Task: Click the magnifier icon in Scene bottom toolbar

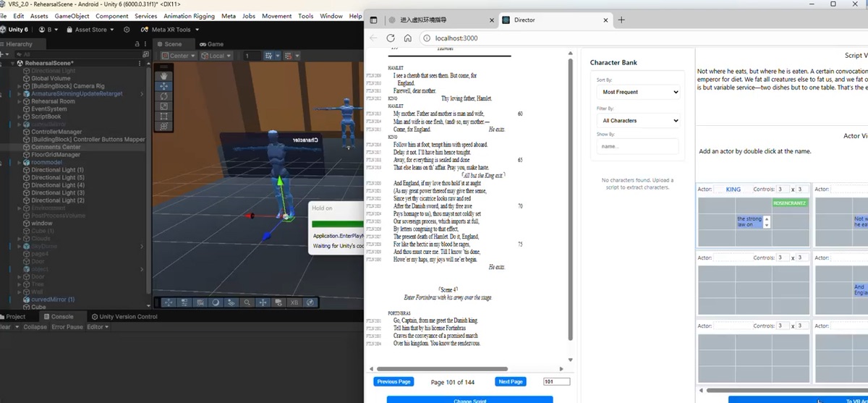Action: (x=247, y=303)
